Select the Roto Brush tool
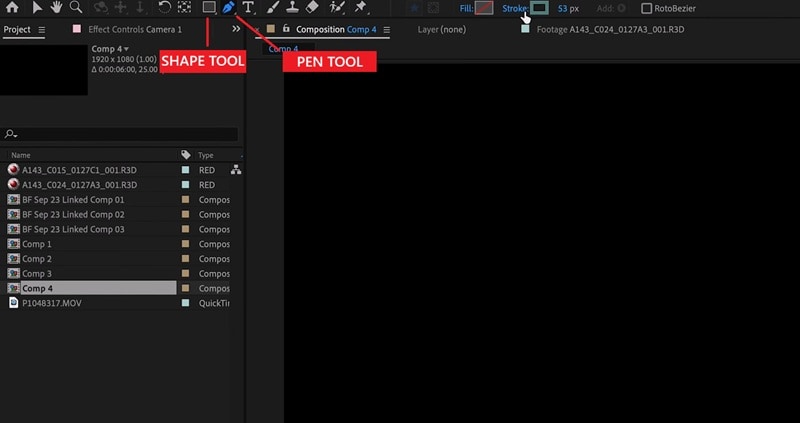Viewport: 800px width, 423px height. [337, 7]
